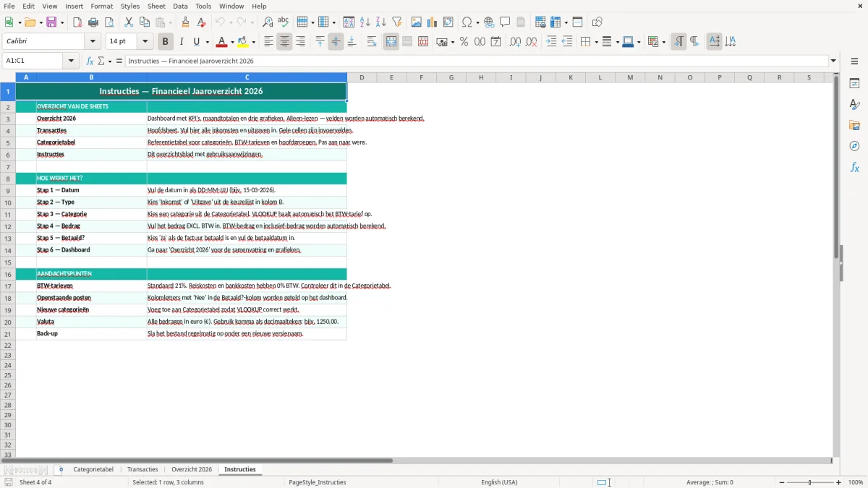The image size is (868, 488).
Task: Apply the font color swatch
Action: (x=221, y=42)
